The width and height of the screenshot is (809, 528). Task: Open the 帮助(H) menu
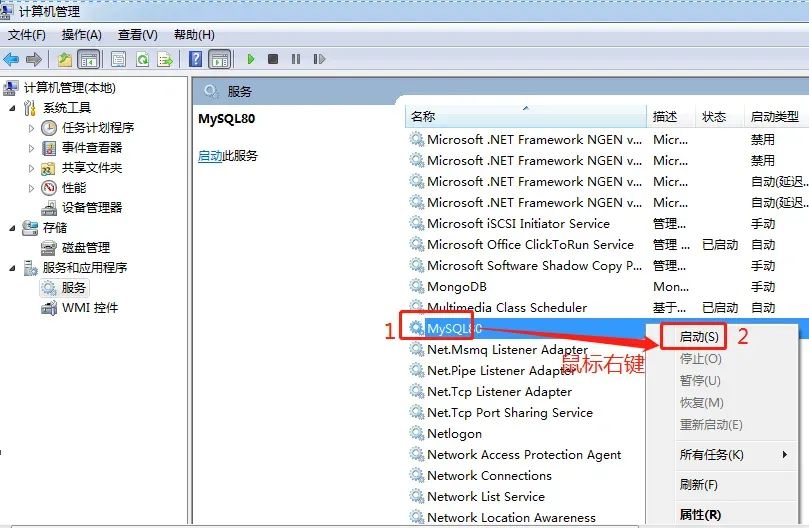coord(194,35)
